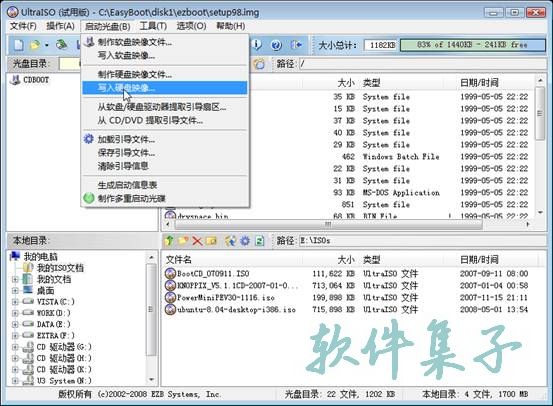Click the Windows Batch File type cell
Screen dimensions: 553x406
[401, 157]
